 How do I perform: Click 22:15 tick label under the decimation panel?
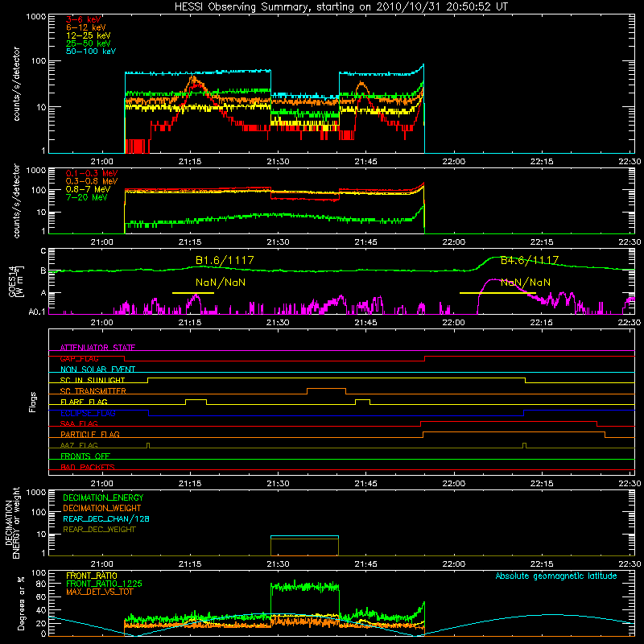click(x=542, y=564)
